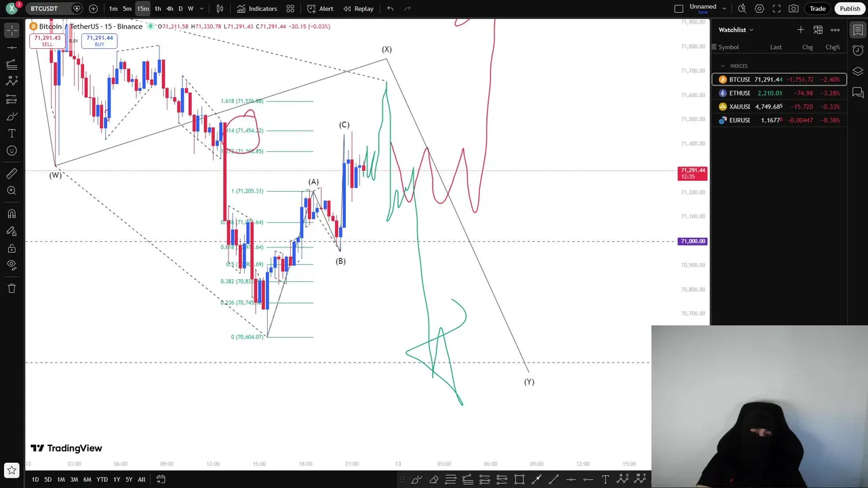Click the Trade button
The image size is (868, 488).
click(817, 9)
